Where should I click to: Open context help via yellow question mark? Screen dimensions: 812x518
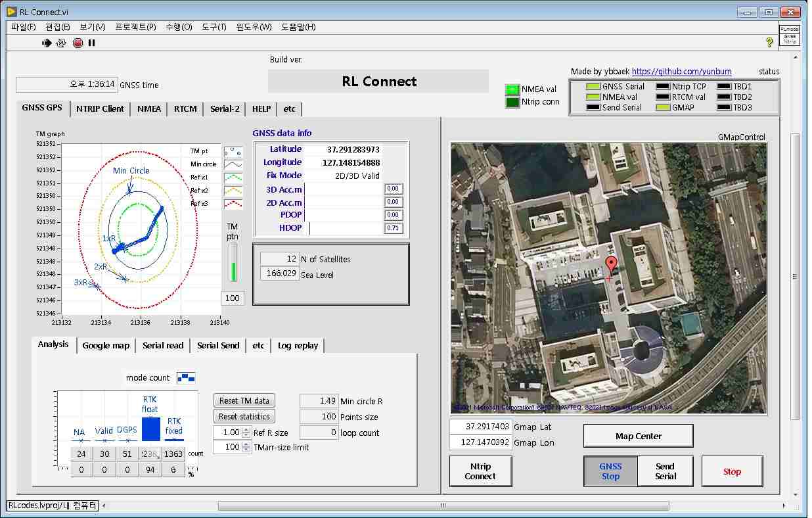[769, 43]
